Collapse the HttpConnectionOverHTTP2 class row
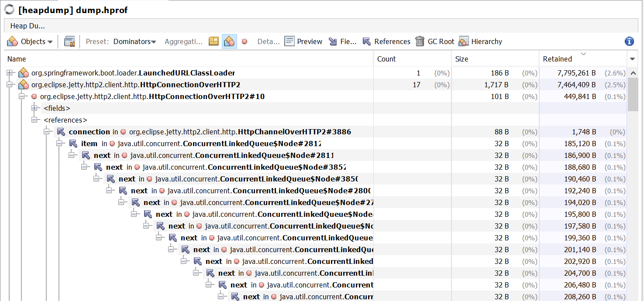This screenshot has height=301, width=644. click(x=9, y=85)
